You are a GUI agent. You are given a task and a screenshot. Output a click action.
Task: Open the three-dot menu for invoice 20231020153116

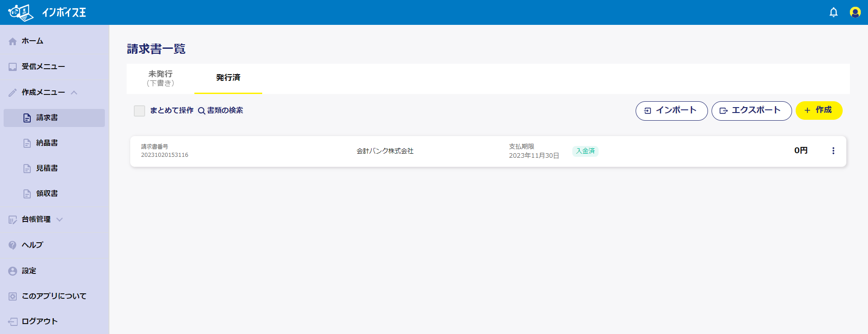click(833, 151)
